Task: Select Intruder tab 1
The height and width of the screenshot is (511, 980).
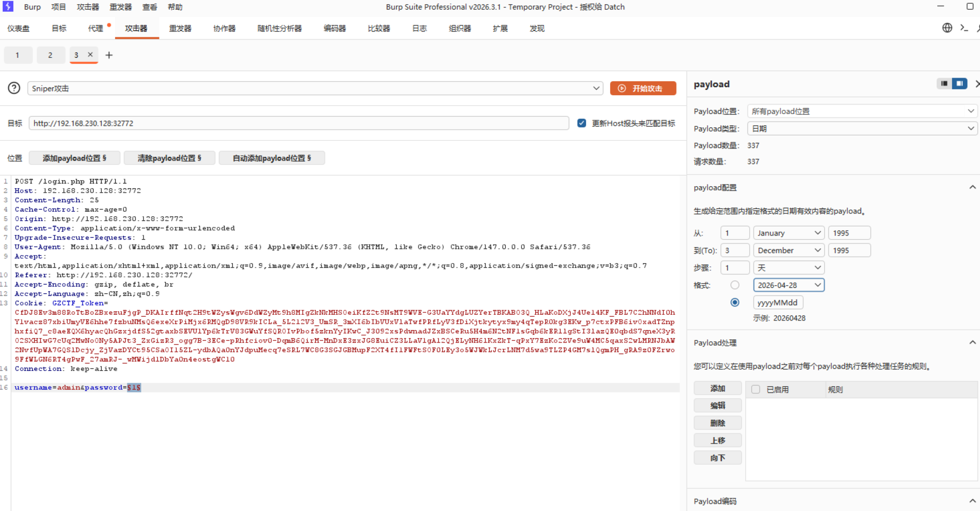Action: coord(18,55)
